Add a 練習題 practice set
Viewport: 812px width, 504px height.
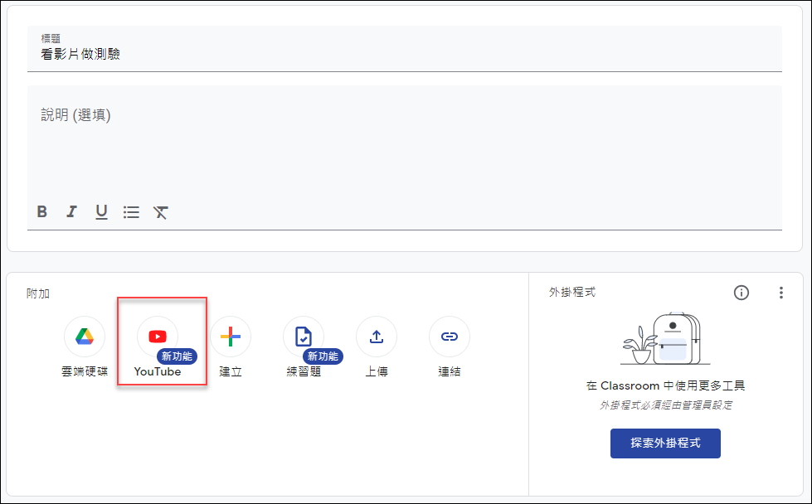click(304, 337)
